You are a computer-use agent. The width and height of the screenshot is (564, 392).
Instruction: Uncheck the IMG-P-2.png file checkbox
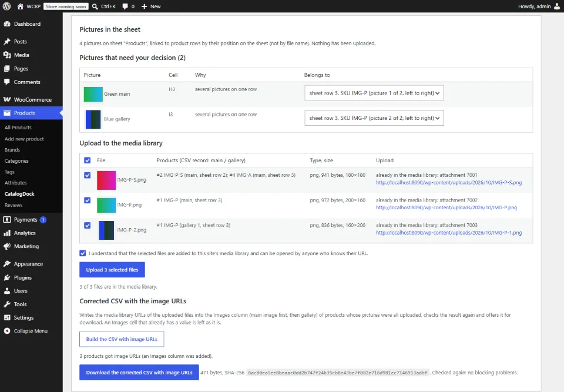coord(88,225)
